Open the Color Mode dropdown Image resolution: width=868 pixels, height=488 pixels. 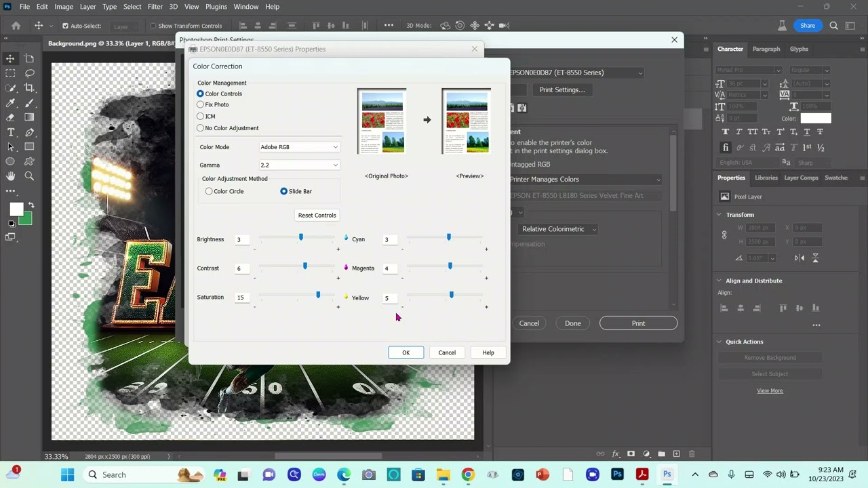[x=299, y=147]
